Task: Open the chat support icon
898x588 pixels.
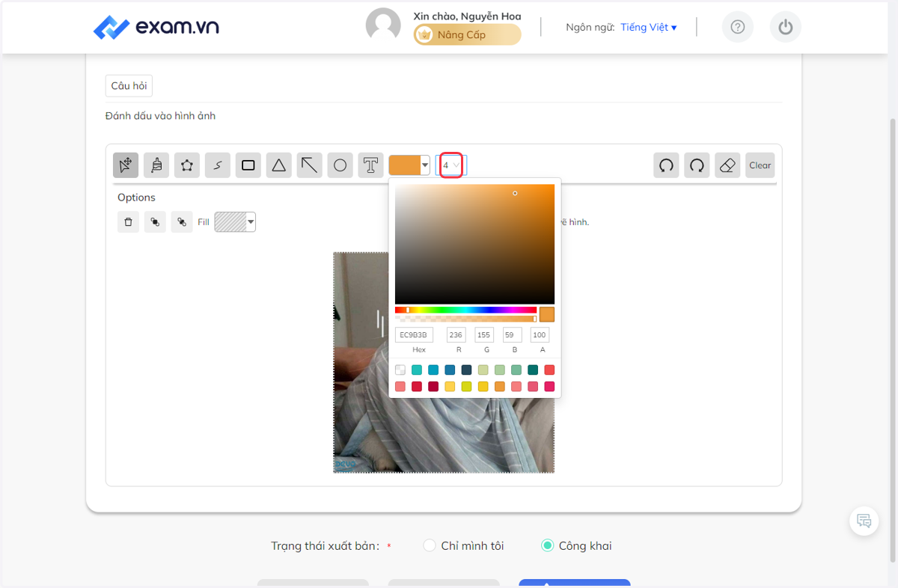Action: click(x=864, y=521)
